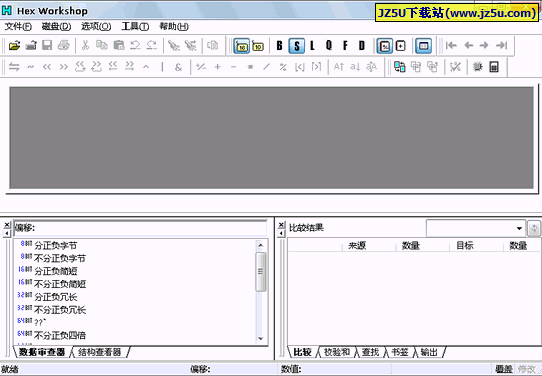The image size is (542, 376).
Task: Close the left data inspector panel
Action: pos(6,225)
